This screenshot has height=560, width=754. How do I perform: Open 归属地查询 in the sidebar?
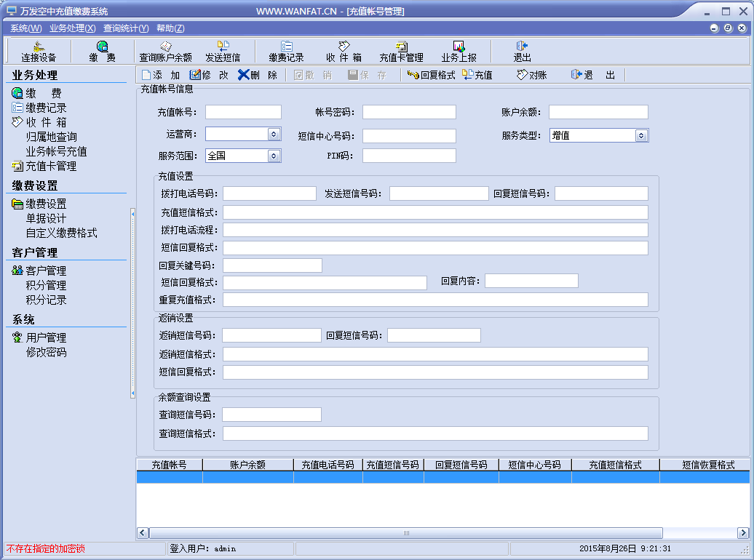tap(52, 137)
